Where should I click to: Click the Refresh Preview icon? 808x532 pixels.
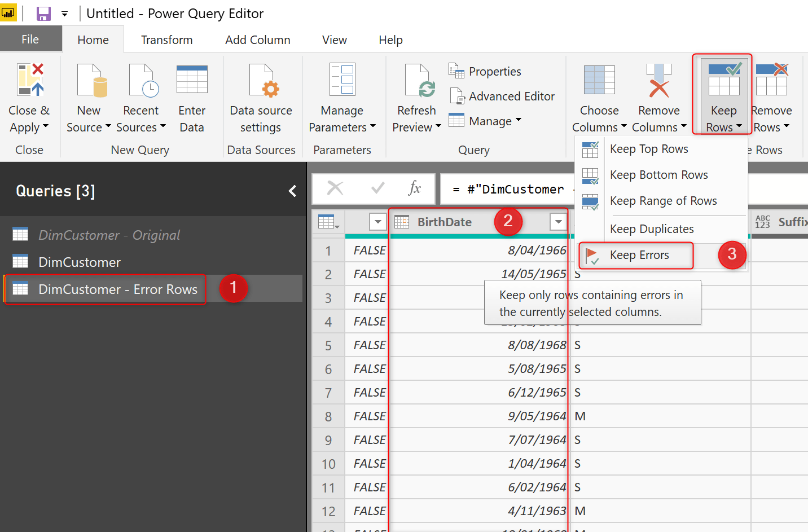point(419,80)
